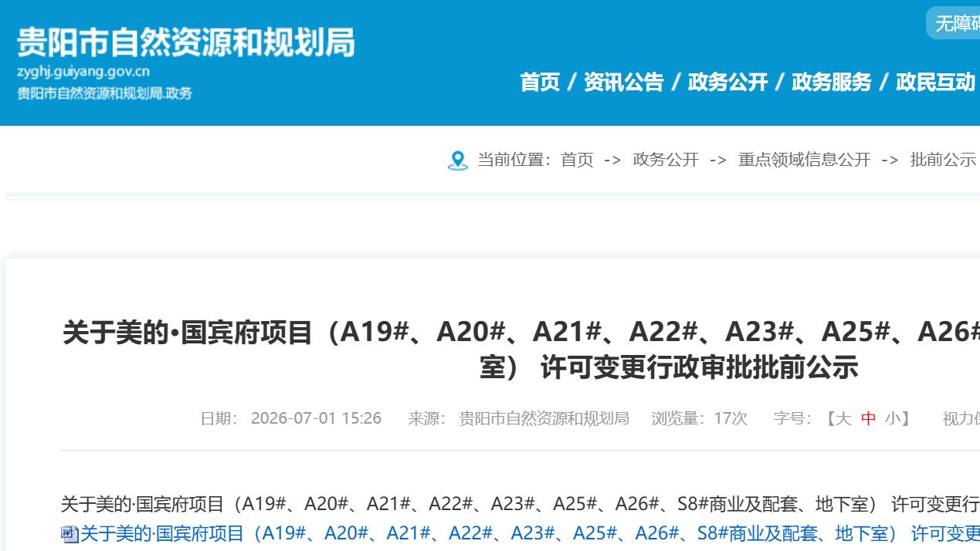This screenshot has height=551, width=980.
Task: Open the blue 关于美的·国宾府项目 attachment link
Action: pyautogui.click(x=531, y=534)
